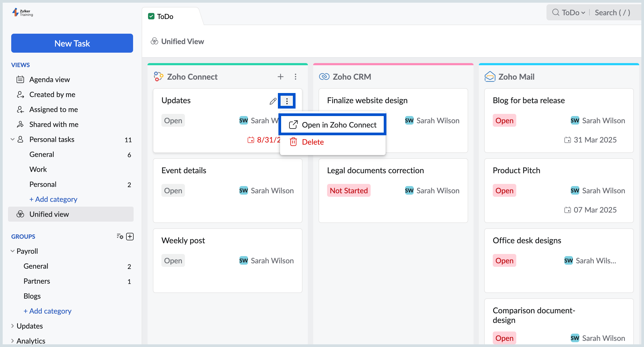The width and height of the screenshot is (644, 347).
Task: Click the Assigned to me person icon
Action: tap(20, 109)
